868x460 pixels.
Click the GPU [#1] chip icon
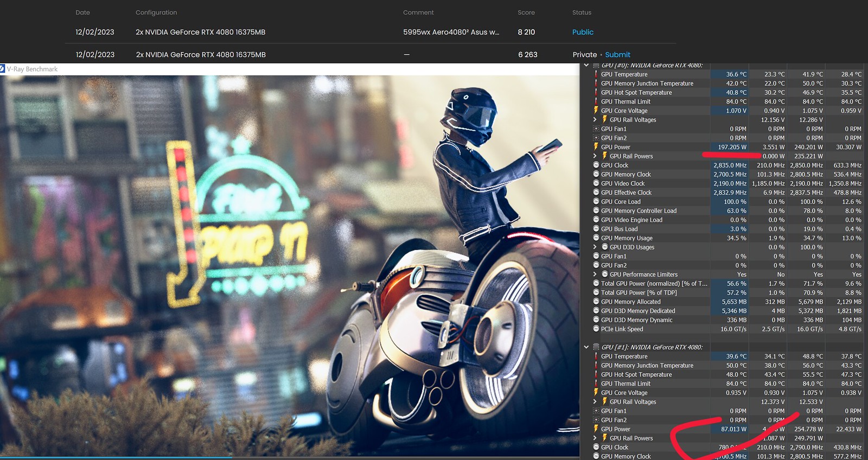(x=596, y=347)
